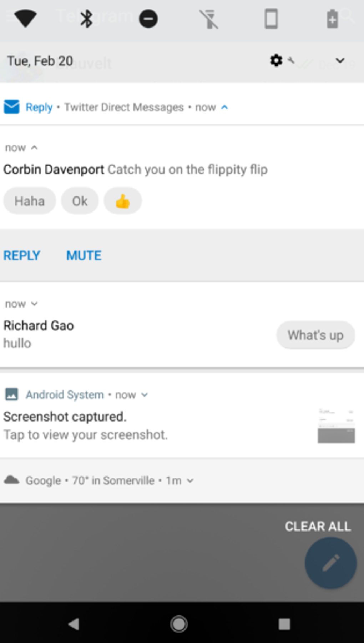Tap the home navigation button

pos(179,624)
